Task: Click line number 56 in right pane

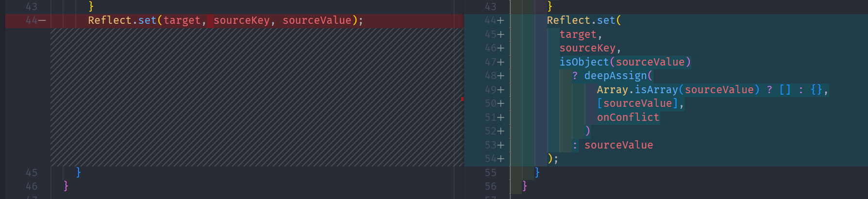Action: pyautogui.click(x=491, y=186)
